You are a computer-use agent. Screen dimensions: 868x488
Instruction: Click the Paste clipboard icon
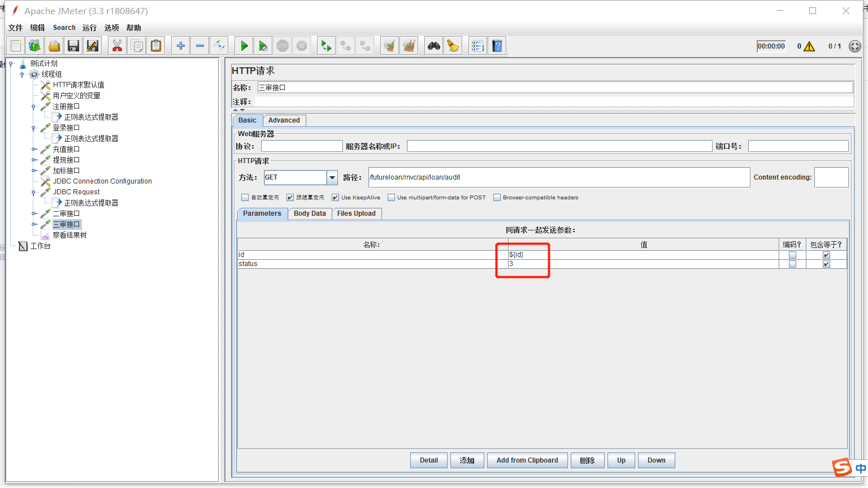155,46
